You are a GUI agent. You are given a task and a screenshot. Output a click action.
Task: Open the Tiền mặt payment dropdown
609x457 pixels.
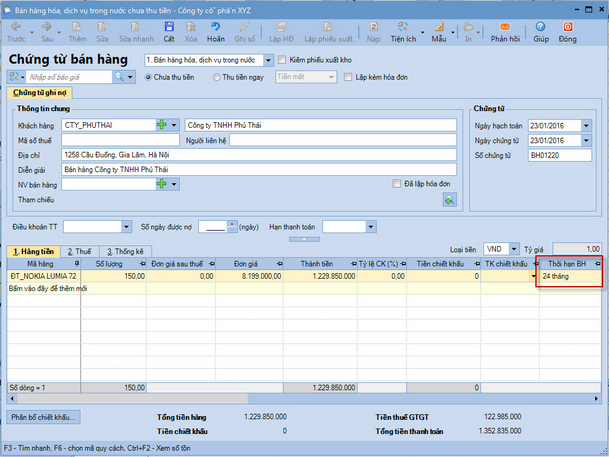(331, 77)
